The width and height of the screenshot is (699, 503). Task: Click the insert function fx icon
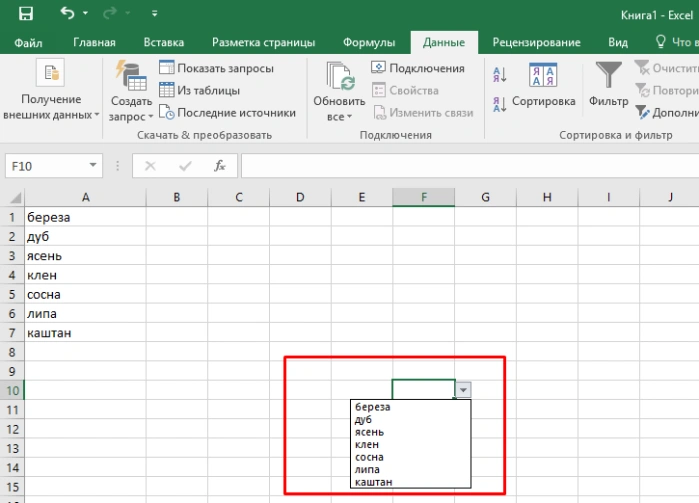tap(219, 166)
